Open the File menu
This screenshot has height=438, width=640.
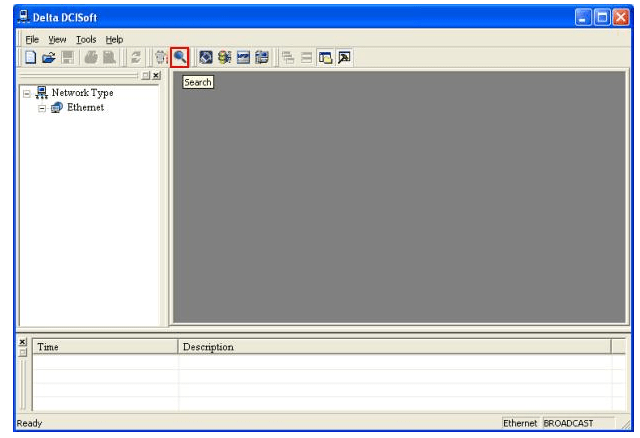30,39
